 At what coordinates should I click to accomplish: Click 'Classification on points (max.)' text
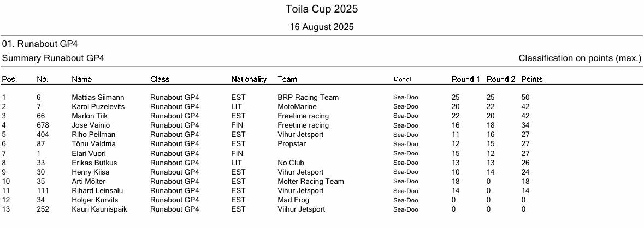(580, 58)
